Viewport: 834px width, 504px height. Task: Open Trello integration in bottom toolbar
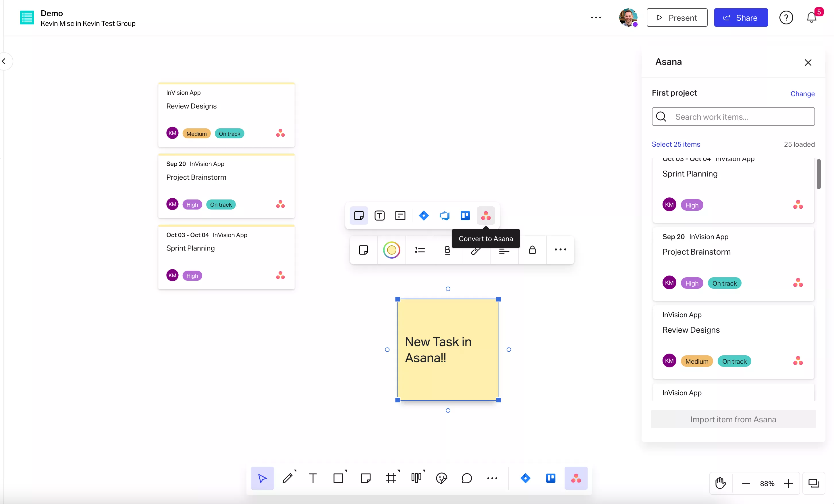coord(551,478)
